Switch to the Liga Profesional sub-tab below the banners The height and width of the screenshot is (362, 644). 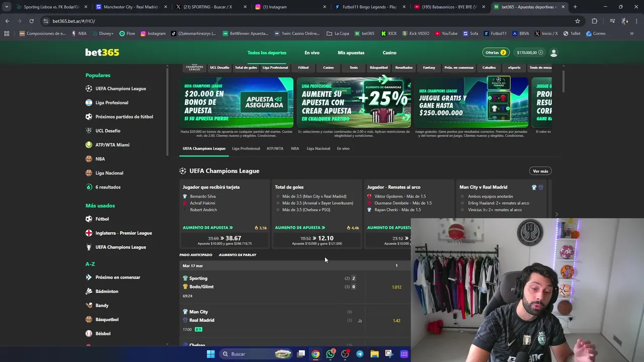[x=246, y=148]
